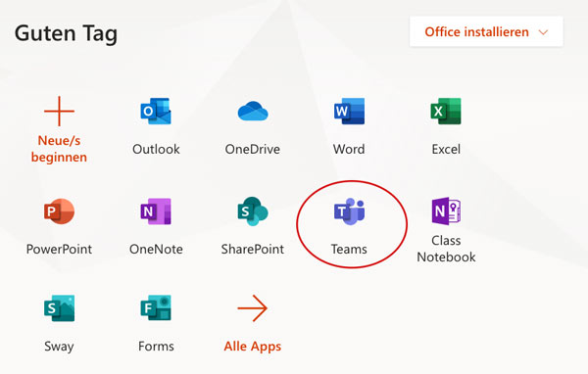The image size is (588, 374).
Task: Click the Office installieren button text
Action: tap(476, 32)
